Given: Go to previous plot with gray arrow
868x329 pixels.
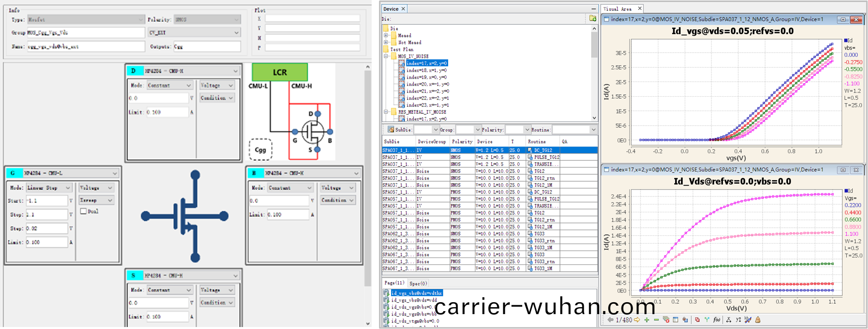Looking at the screenshot, I should tap(610, 320).
